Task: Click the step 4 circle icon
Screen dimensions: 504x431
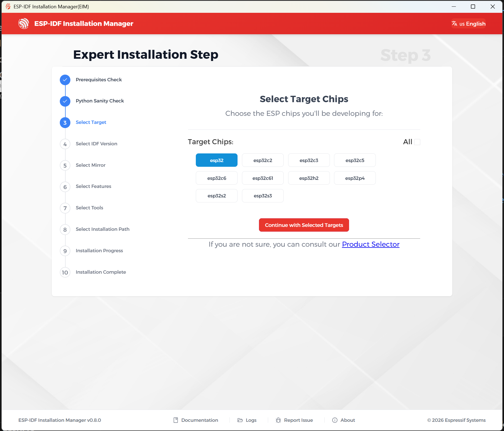Action: (x=65, y=144)
